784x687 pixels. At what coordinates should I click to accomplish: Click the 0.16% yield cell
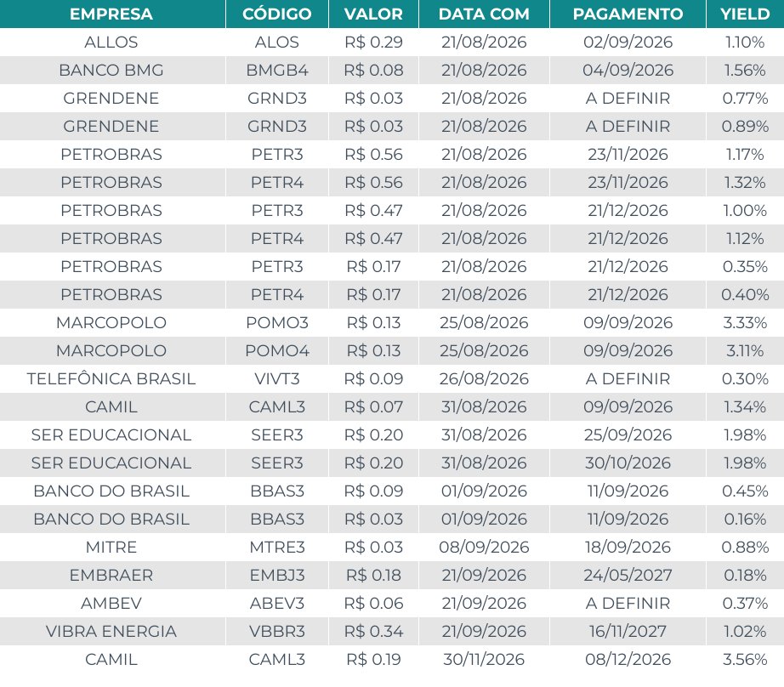pyautogui.click(x=745, y=519)
